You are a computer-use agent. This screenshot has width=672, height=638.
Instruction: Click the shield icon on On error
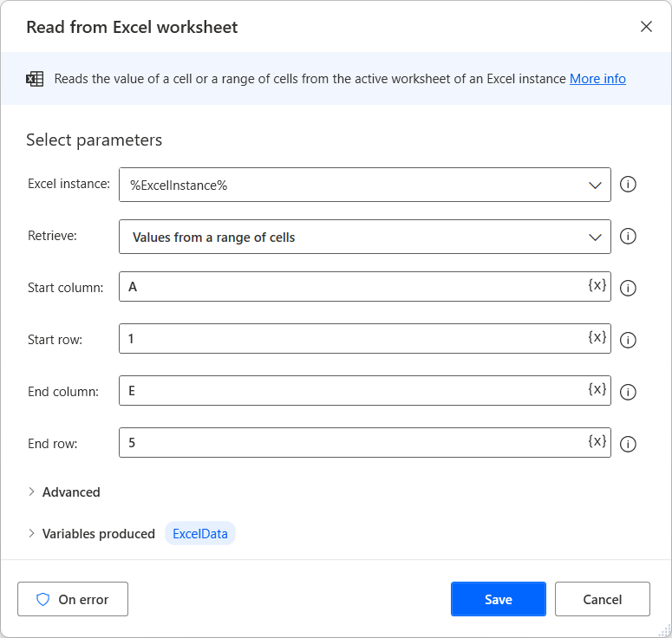coord(42,600)
